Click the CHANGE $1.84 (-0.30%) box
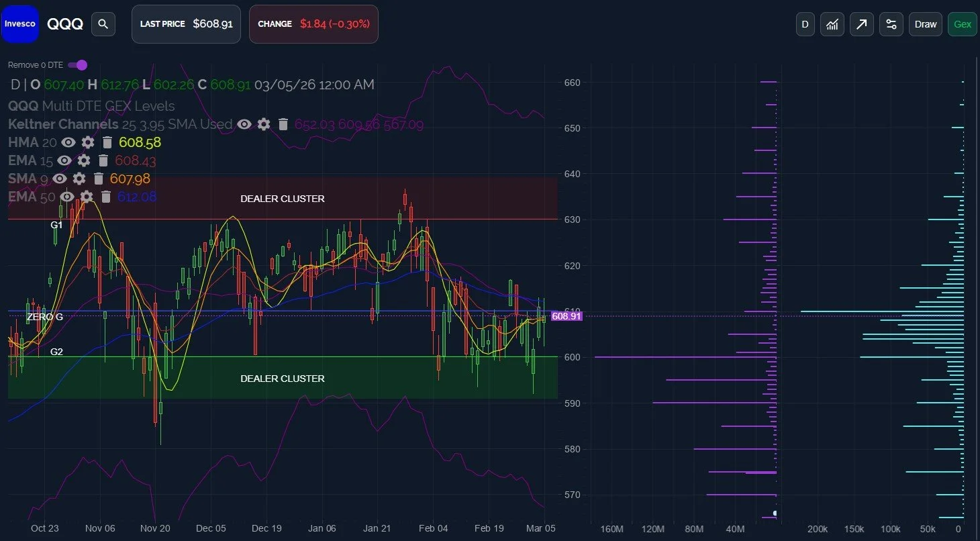 (313, 24)
